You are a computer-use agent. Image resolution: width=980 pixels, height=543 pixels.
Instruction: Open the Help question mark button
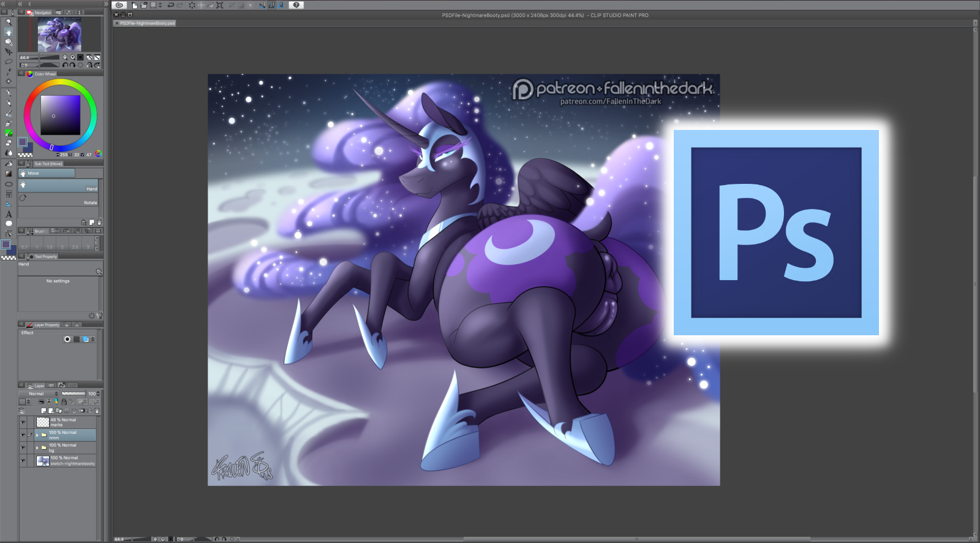tap(296, 5)
